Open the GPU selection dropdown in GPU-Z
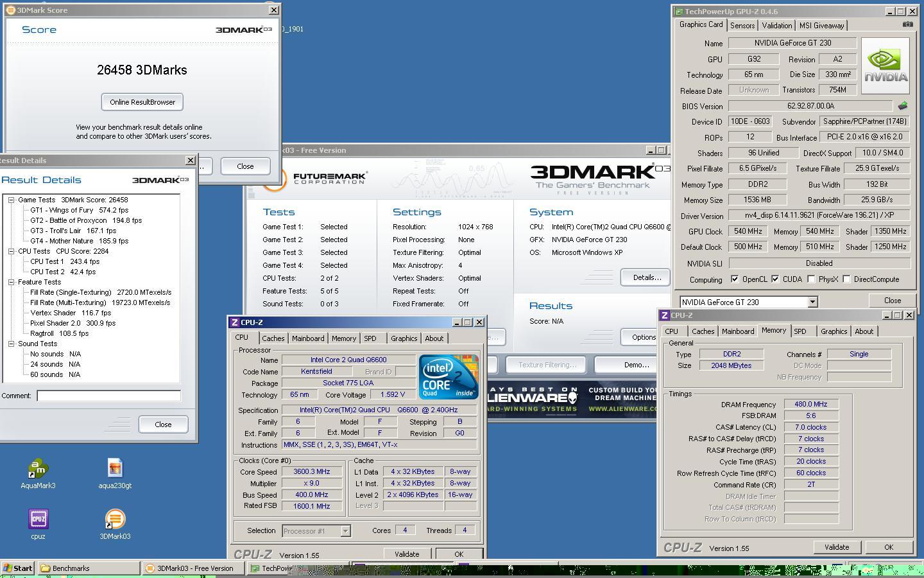 (812, 302)
